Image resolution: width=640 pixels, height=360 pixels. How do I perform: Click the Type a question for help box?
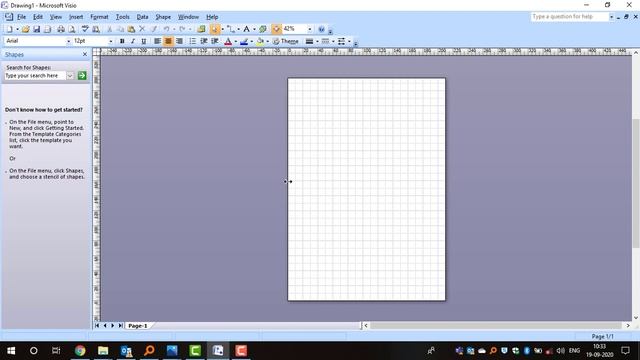pos(570,17)
